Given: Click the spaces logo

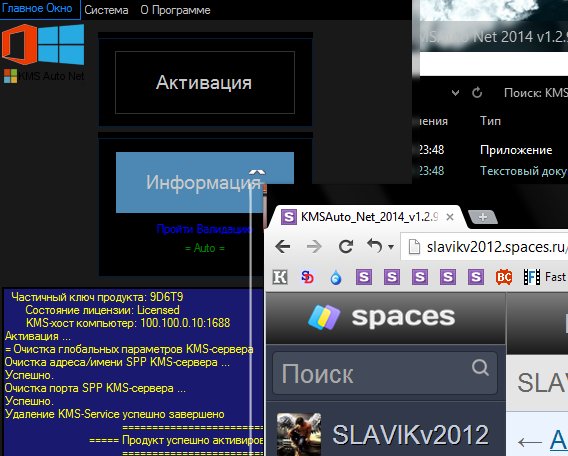Looking at the screenshot, I should pyautogui.click(x=381, y=317).
